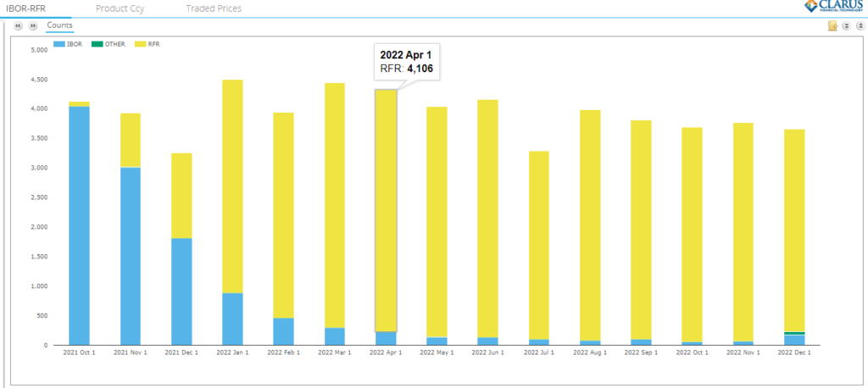Click the rewind double-arrow button beside Counts
The image size is (868, 388).
[18, 26]
